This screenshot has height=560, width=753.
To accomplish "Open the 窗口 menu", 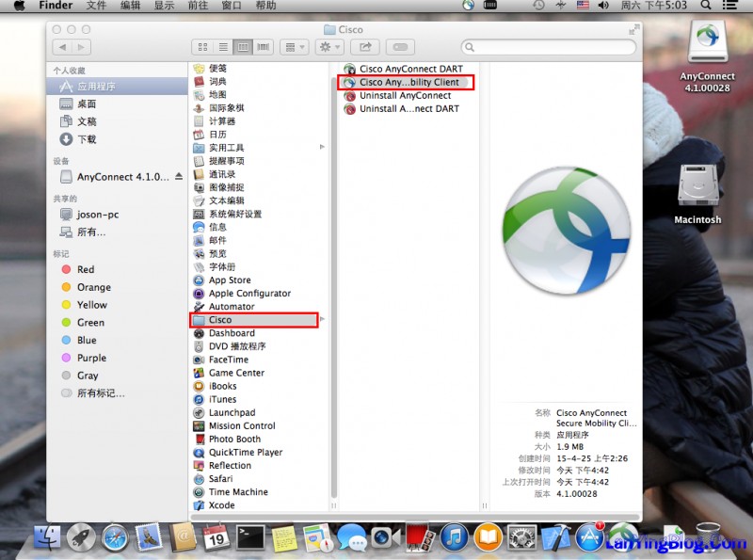I will pyautogui.click(x=232, y=6).
